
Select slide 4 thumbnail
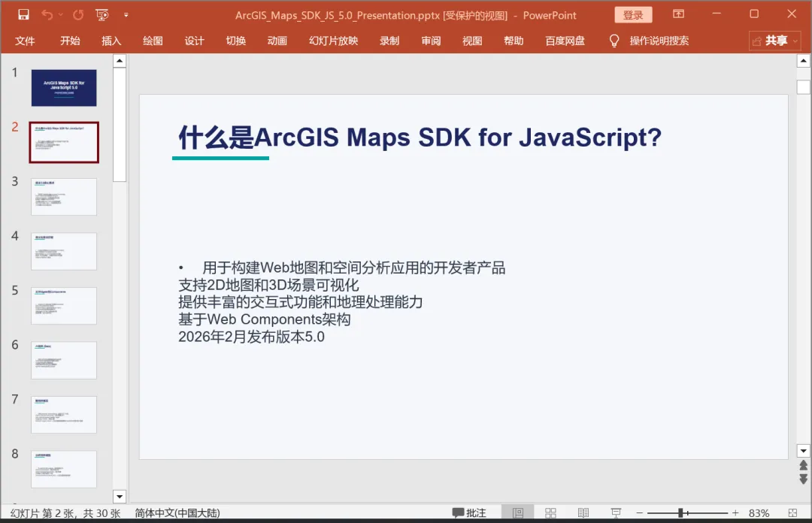point(64,251)
